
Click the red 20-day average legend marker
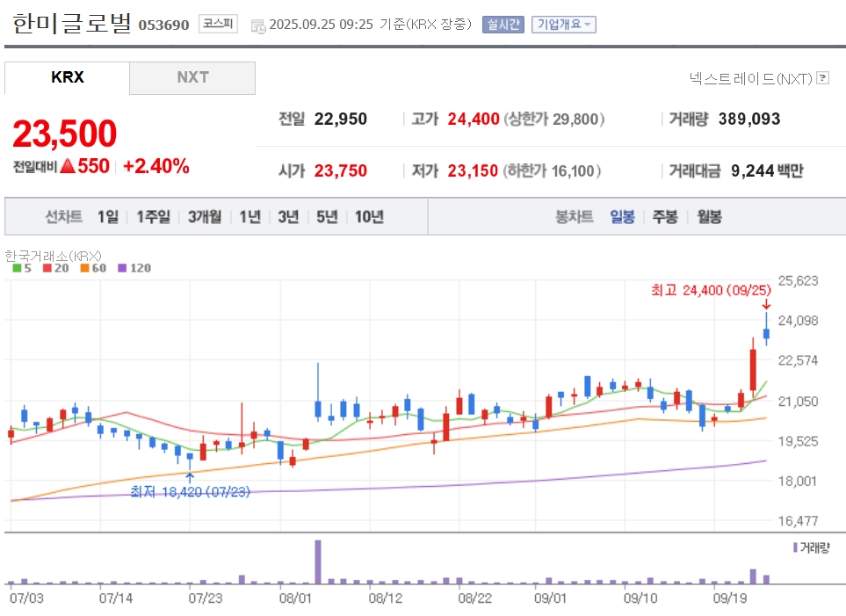click(x=47, y=268)
